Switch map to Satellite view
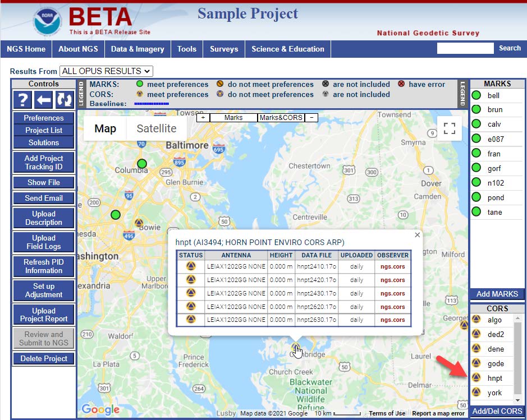Screen dimensions: 527x420 [x=157, y=128]
